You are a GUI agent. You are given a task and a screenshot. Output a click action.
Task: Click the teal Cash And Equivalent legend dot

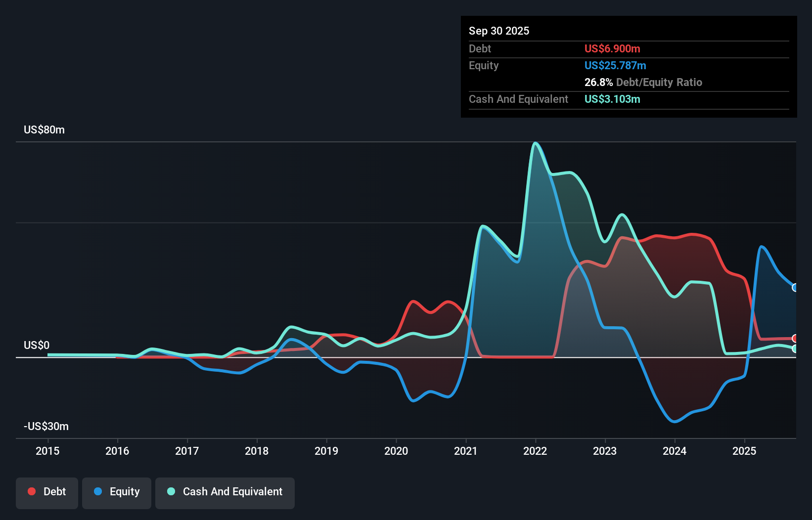point(171,491)
